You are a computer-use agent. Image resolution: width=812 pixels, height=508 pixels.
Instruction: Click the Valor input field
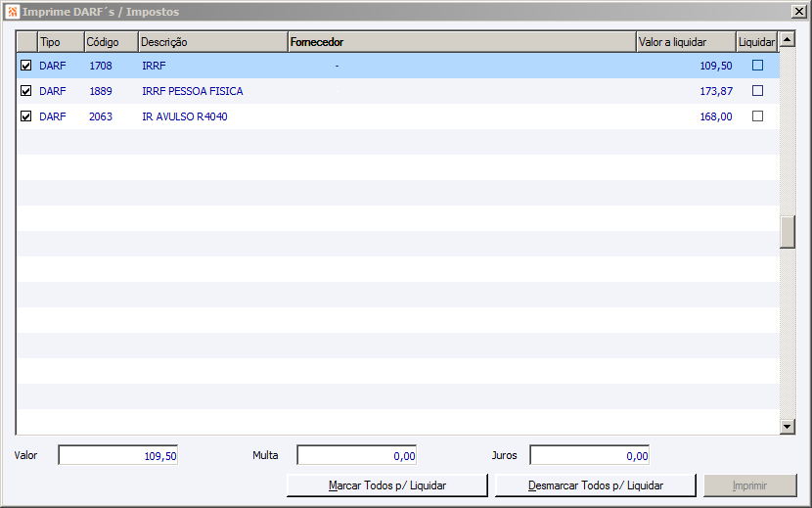118,455
